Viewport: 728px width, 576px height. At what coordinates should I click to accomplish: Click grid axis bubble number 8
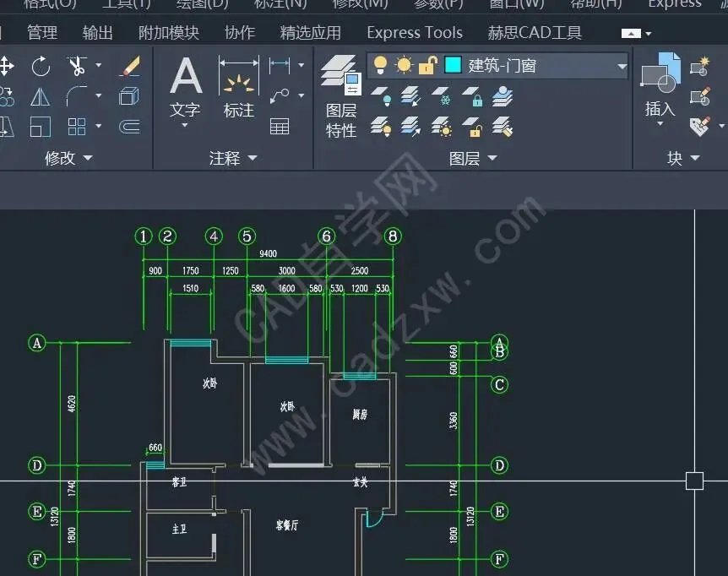click(393, 236)
